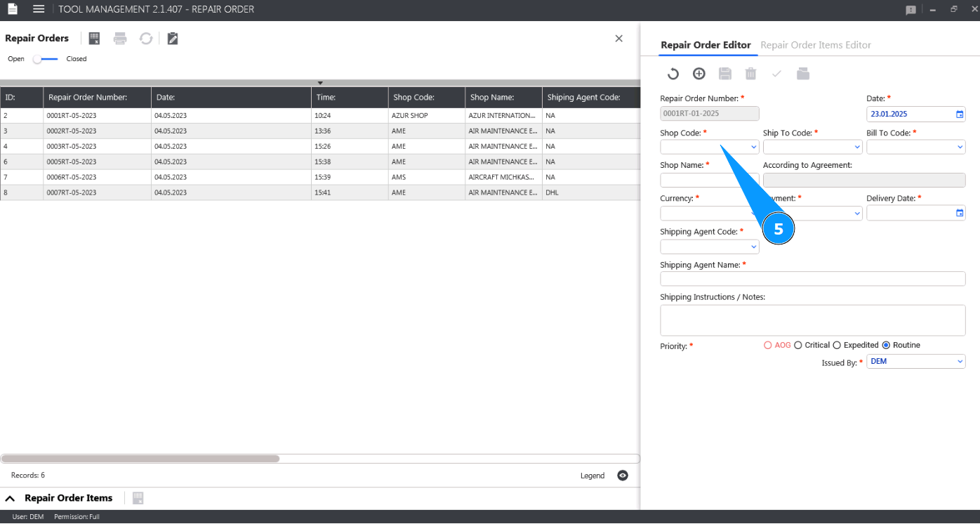Select Routine priority radio button
This screenshot has width=980, height=524.
(x=886, y=345)
